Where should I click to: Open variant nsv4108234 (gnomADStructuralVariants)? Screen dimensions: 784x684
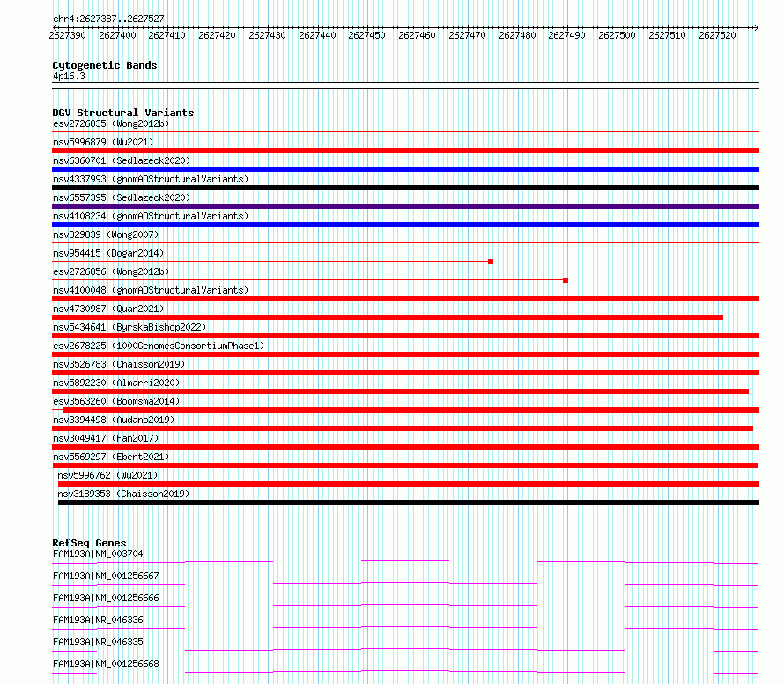151,216
